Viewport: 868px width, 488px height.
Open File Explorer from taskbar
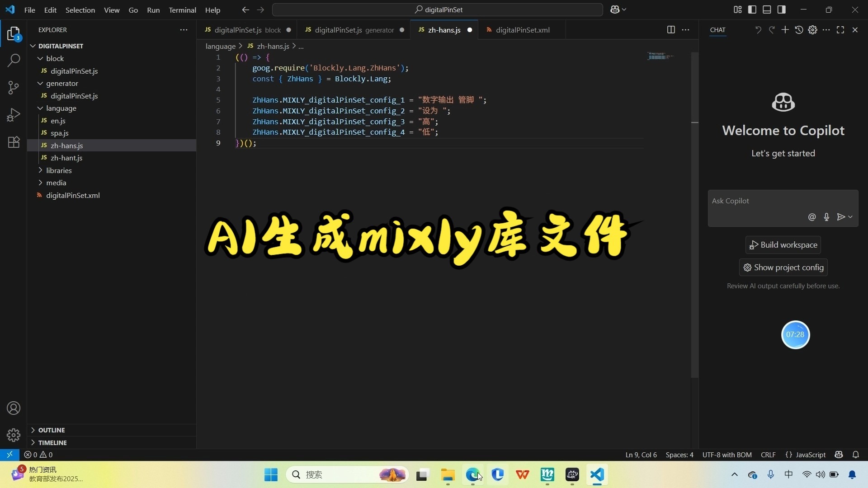pos(448,474)
